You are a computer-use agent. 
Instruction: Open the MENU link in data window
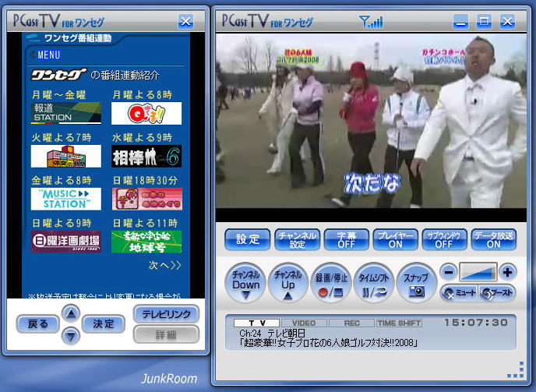click(49, 55)
